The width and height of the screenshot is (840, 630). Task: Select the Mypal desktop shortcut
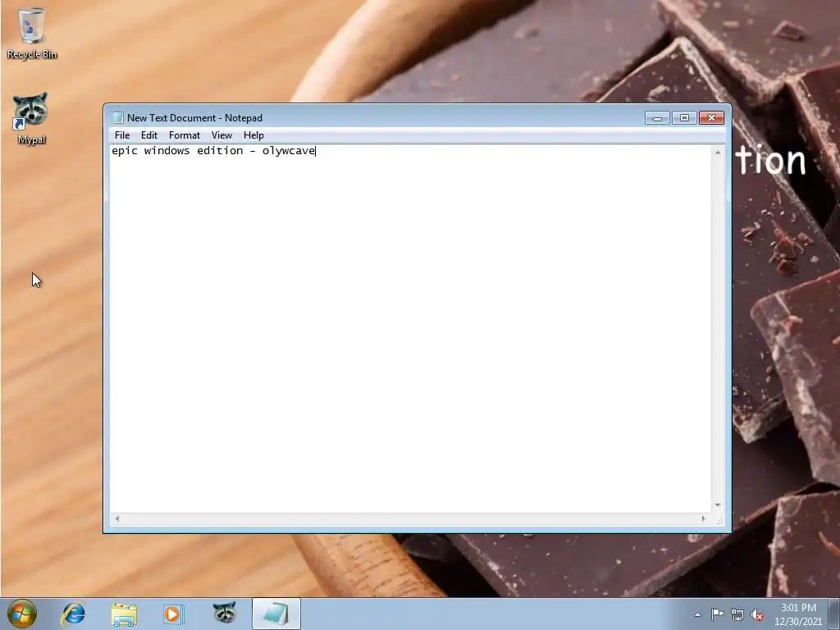tap(31, 119)
